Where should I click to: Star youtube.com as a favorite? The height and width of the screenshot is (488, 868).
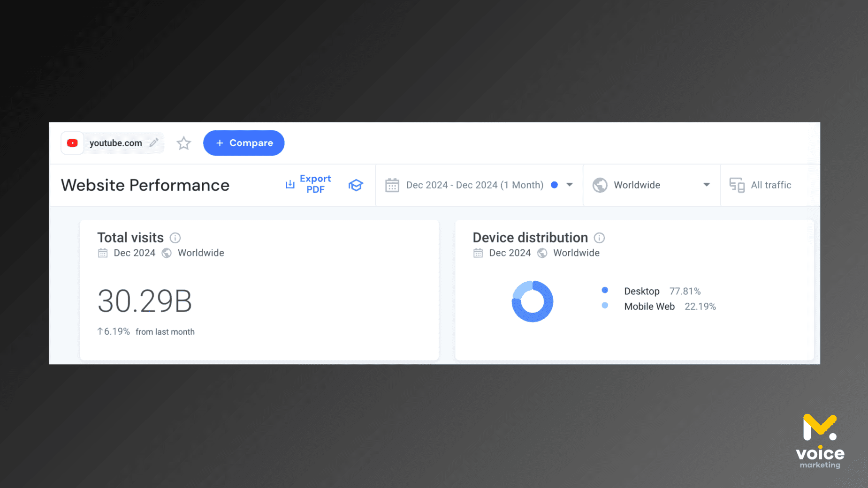click(x=183, y=143)
